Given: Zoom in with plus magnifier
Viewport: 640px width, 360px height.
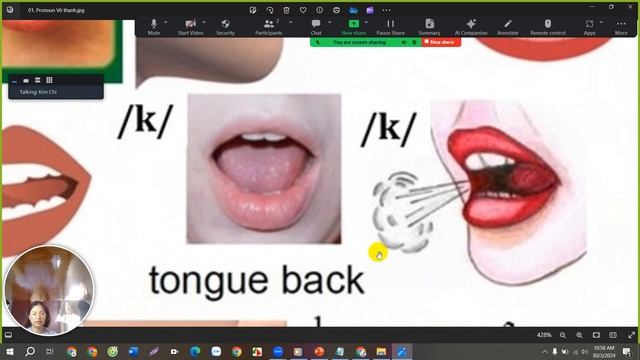Looking at the screenshot, I should 580,335.
